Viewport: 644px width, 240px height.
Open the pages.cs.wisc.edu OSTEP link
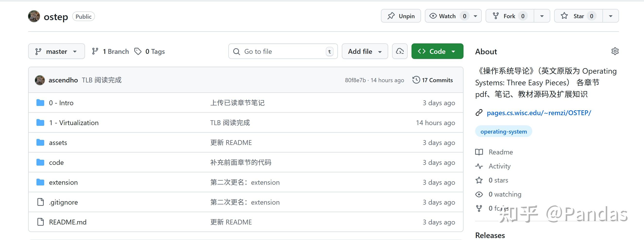point(539,113)
